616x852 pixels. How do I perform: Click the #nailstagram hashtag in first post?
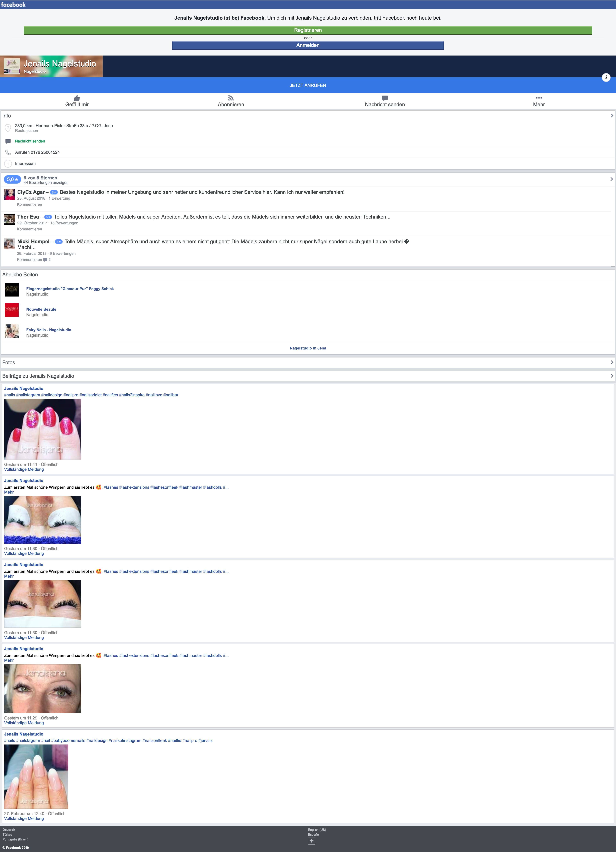tap(28, 395)
